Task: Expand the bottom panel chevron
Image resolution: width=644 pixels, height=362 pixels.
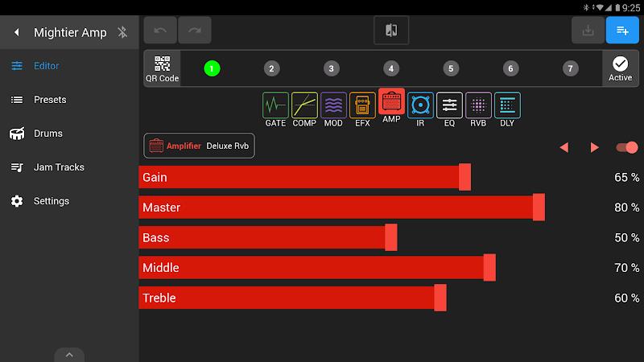Action: (69, 355)
